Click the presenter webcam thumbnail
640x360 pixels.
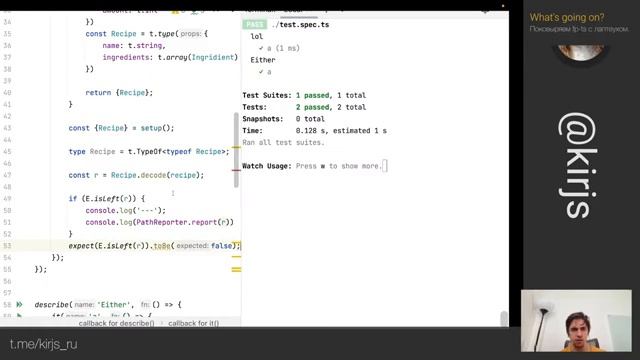(x=576, y=321)
